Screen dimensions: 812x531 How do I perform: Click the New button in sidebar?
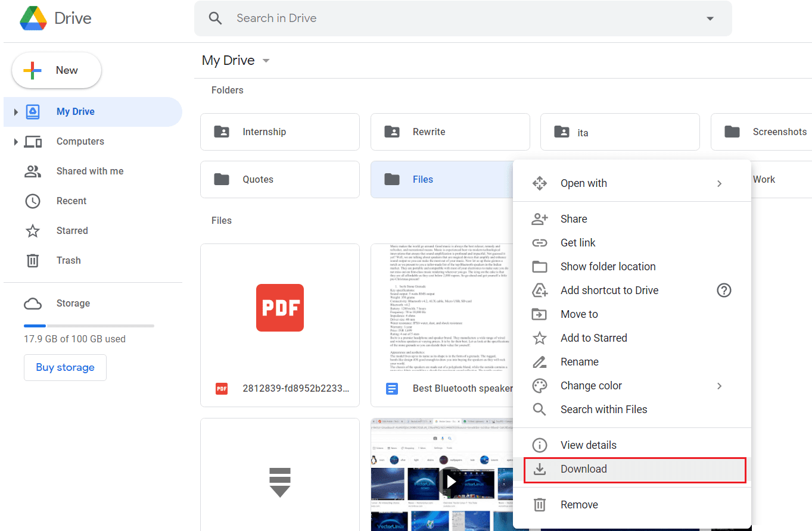click(x=56, y=70)
